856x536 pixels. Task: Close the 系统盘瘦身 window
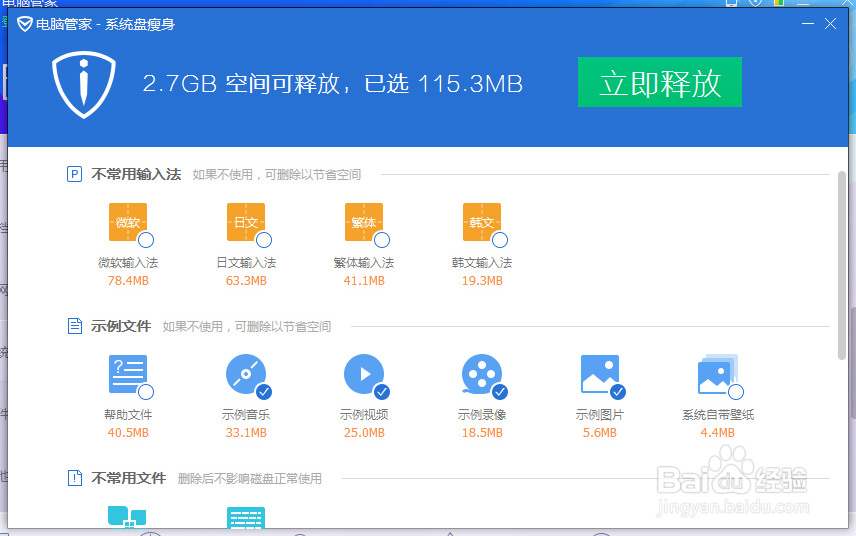click(830, 23)
